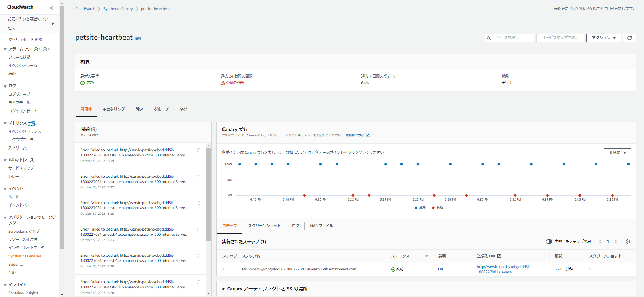This screenshot has height=297, width=644.
Task: Open ロググループ in sidebar
Action: 19,94
